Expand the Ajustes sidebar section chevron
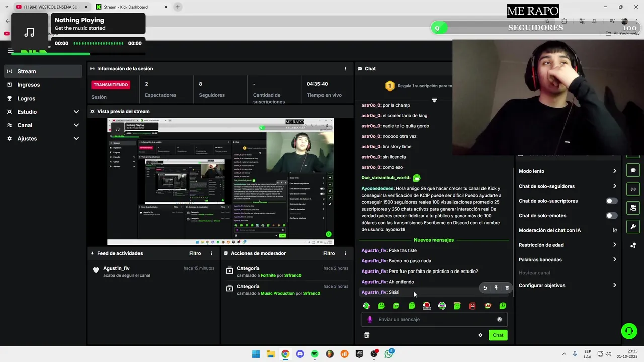The height and width of the screenshot is (362, 644). (x=76, y=138)
